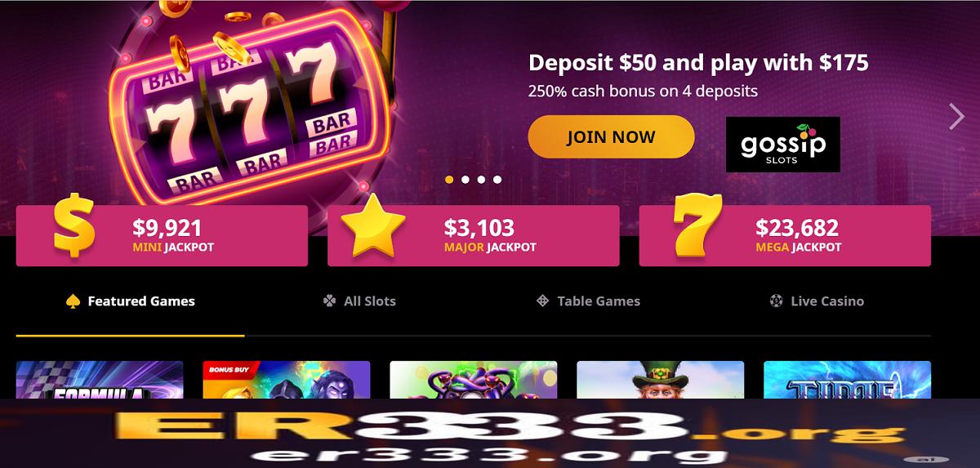
Task: Switch to the Live Casino tab
Action: pyautogui.click(x=816, y=301)
